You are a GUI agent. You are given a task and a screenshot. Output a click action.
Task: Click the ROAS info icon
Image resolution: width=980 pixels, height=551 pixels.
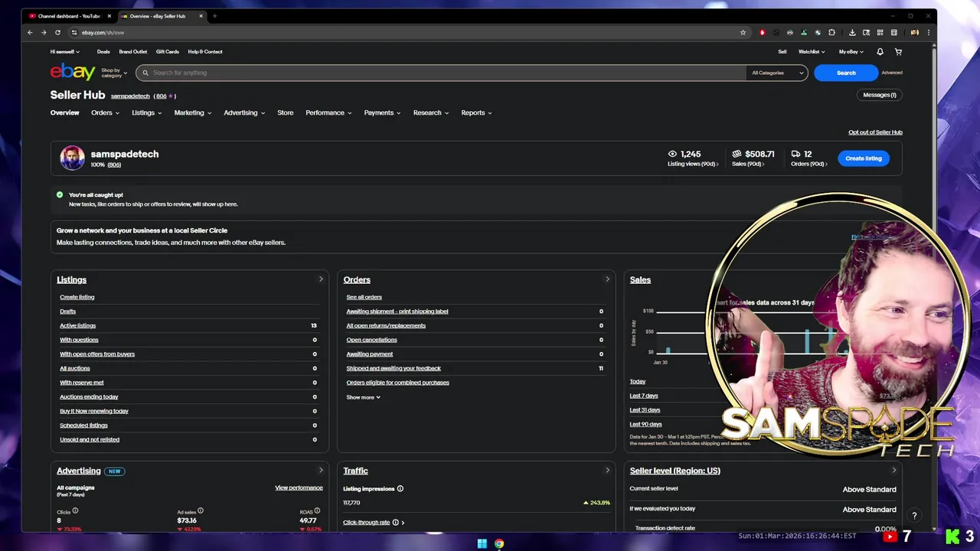point(317,510)
